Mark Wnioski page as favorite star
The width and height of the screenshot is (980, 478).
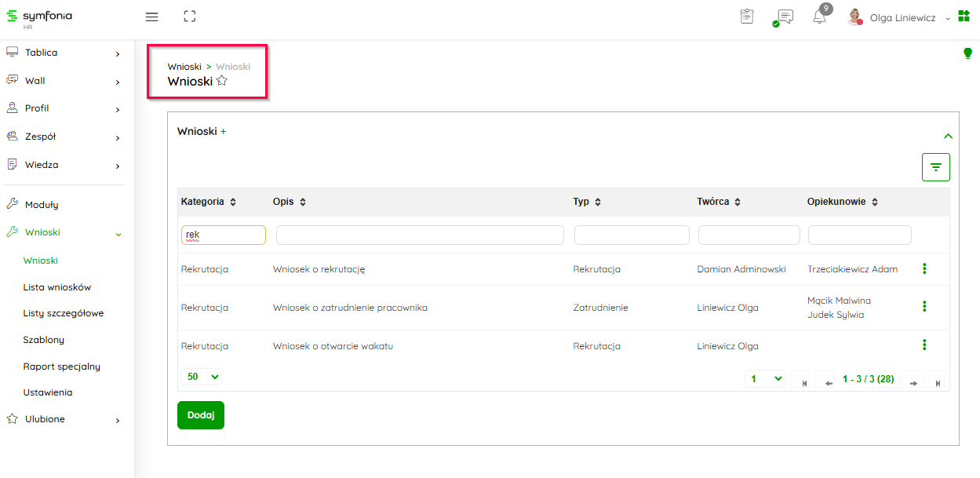(222, 81)
